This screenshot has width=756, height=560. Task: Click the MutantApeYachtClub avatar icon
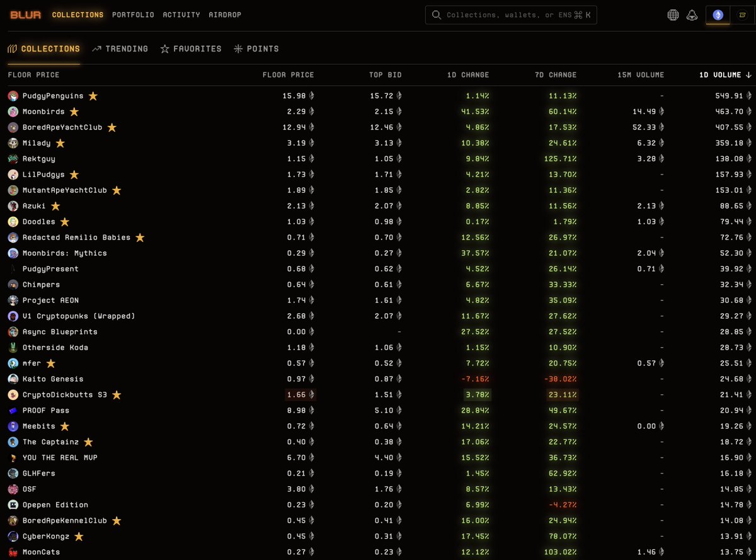point(13,190)
